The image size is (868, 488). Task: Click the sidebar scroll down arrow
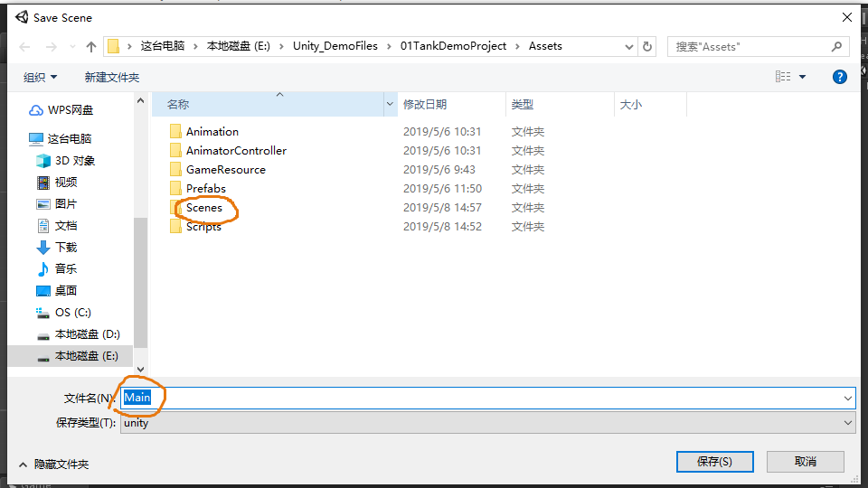[141, 369]
